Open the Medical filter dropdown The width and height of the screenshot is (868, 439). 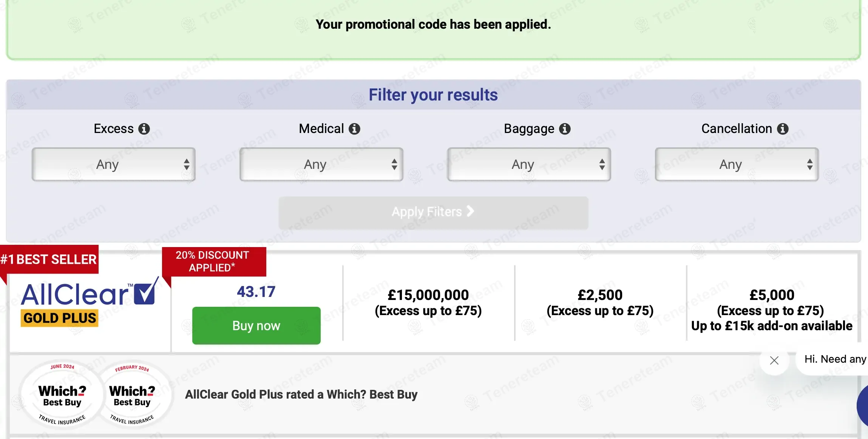(x=321, y=164)
